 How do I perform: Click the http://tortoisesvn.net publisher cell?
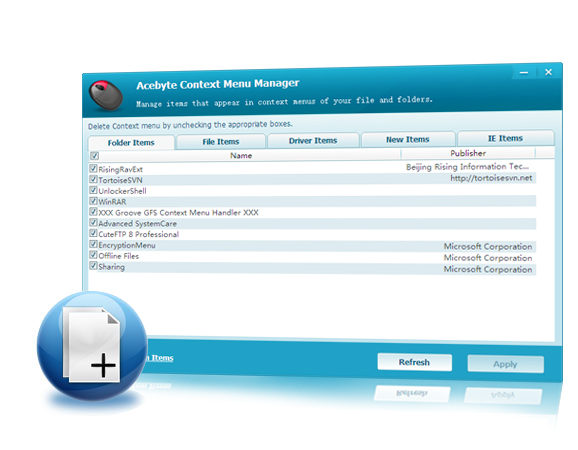click(491, 178)
